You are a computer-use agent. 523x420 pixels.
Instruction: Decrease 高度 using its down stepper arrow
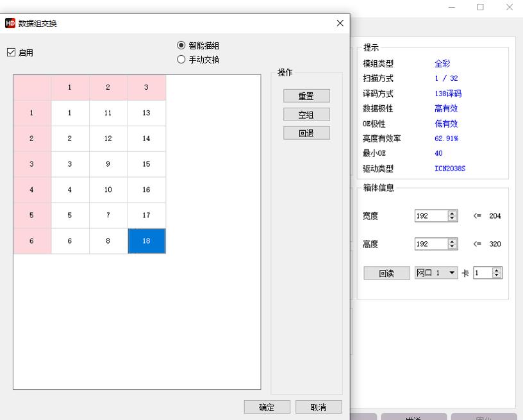(x=452, y=247)
